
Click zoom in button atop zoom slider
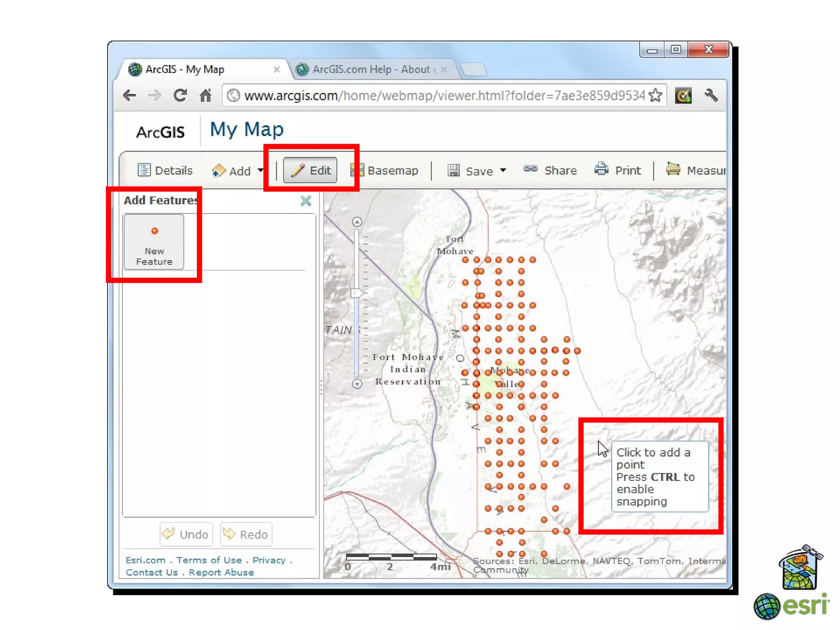pyautogui.click(x=357, y=222)
